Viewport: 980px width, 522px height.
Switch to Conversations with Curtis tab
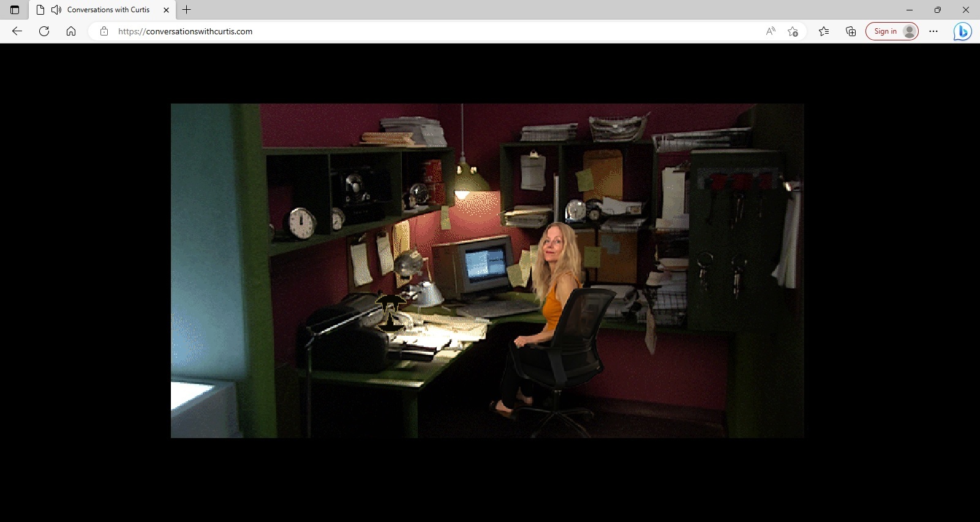click(x=108, y=10)
